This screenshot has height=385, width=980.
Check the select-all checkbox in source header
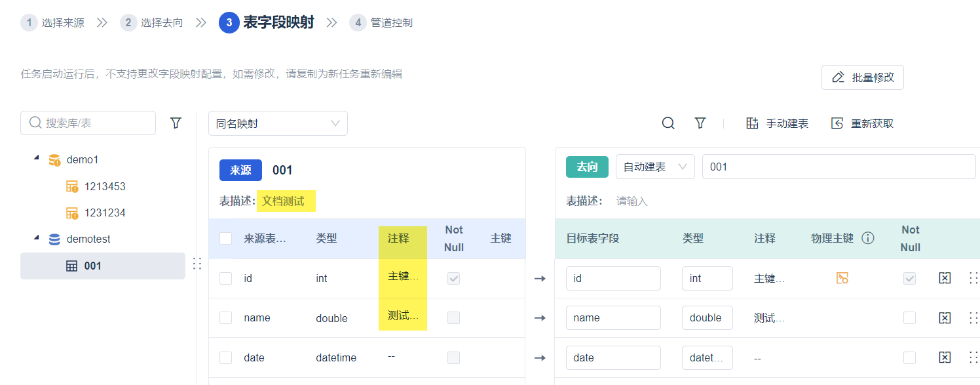[x=226, y=238]
